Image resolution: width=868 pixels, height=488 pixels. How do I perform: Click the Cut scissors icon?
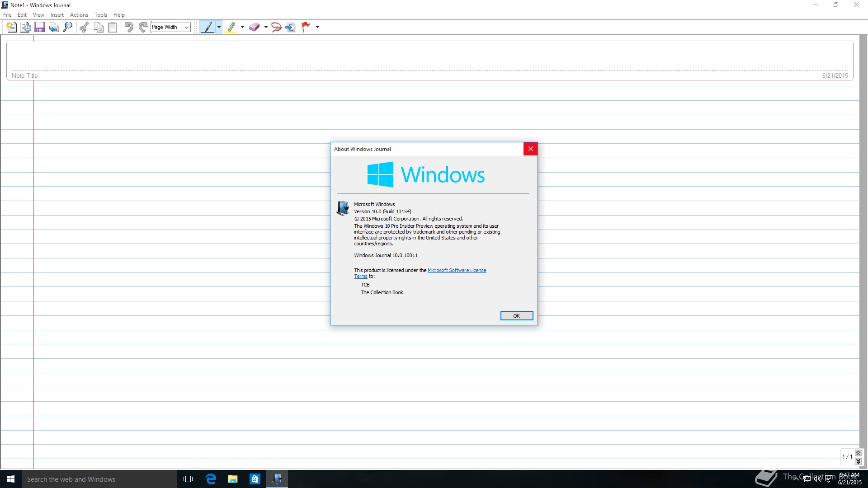point(84,27)
